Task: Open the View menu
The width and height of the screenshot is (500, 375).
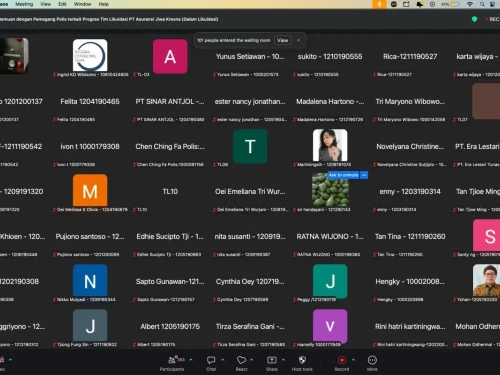Action: (45, 4)
